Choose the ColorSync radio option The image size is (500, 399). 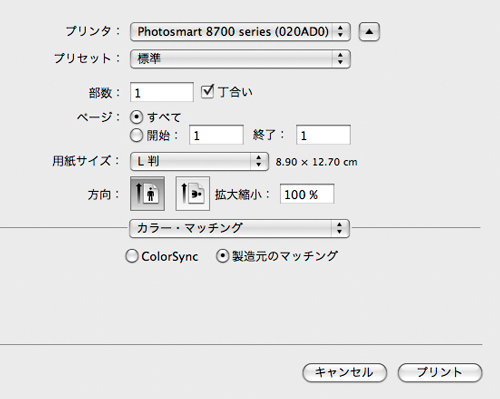click(132, 256)
